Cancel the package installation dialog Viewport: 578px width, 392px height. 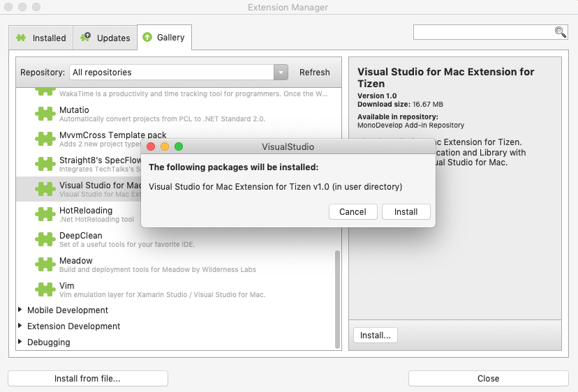(x=353, y=212)
